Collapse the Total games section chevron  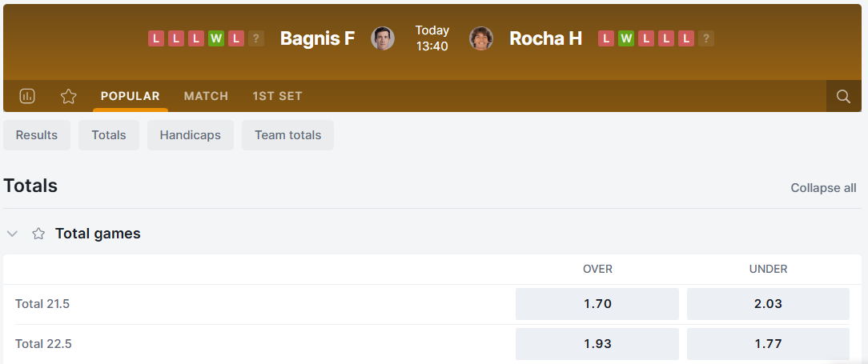pos(12,234)
